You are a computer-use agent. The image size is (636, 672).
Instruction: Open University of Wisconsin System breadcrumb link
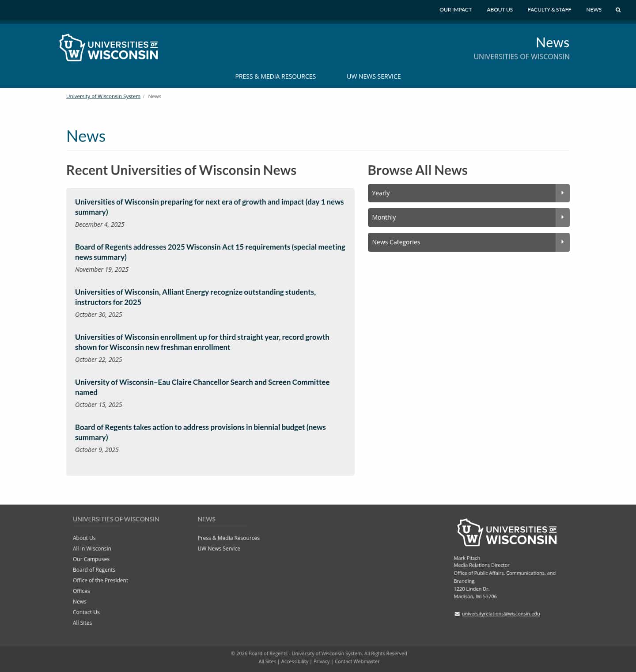tap(103, 96)
